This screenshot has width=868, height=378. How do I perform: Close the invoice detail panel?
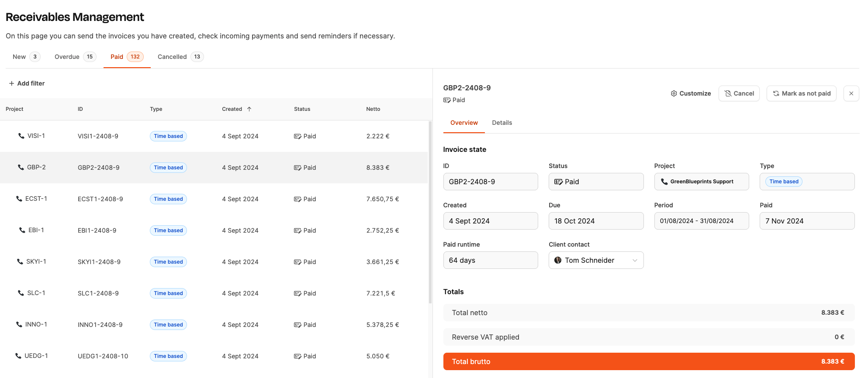pos(851,93)
